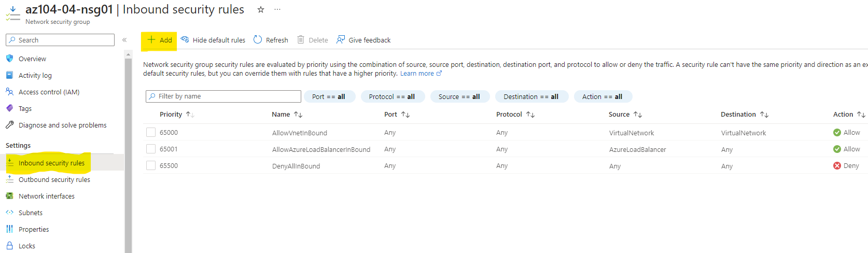
Task: Sort by Protocol column
Action: pyautogui.click(x=515, y=115)
